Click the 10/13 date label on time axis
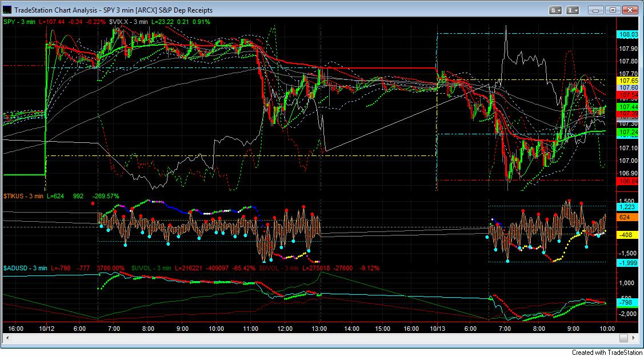Image resolution: width=644 pixels, height=356 pixels. click(437, 329)
